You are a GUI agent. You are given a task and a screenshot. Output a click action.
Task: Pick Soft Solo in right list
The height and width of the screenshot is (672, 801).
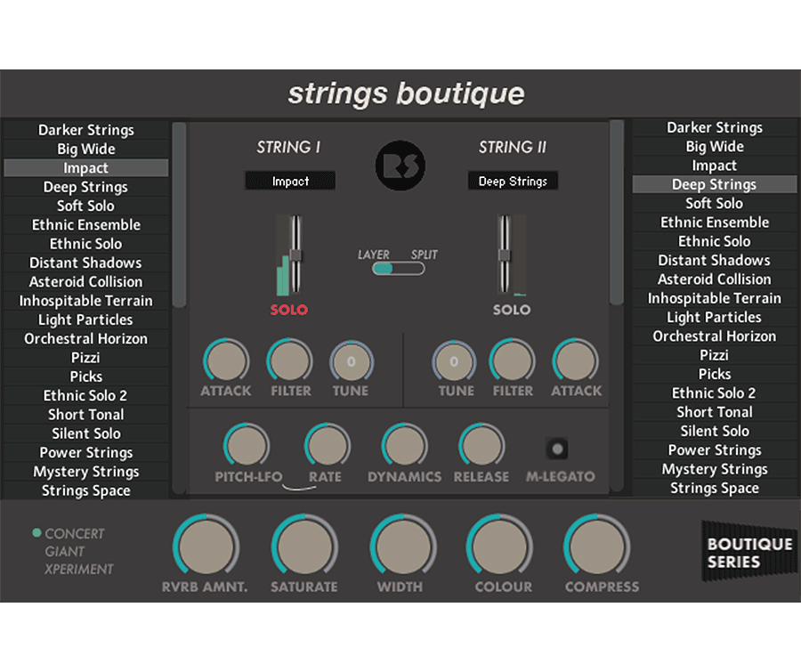714,203
